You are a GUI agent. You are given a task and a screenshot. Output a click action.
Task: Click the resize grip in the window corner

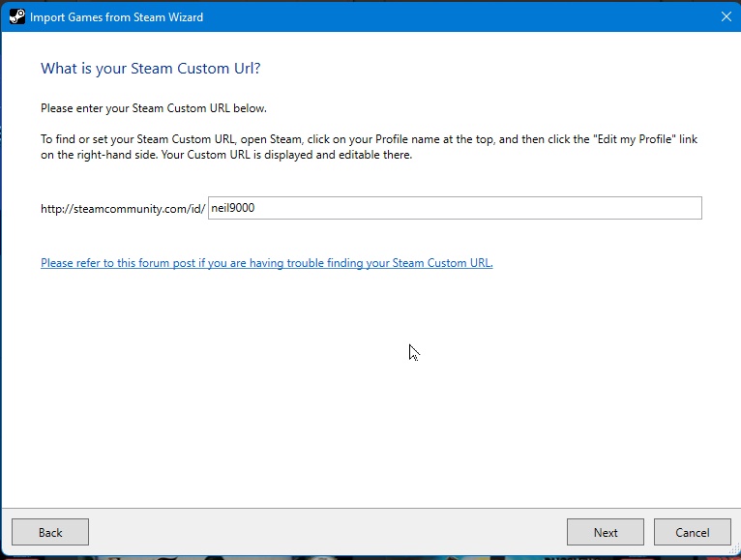734,548
